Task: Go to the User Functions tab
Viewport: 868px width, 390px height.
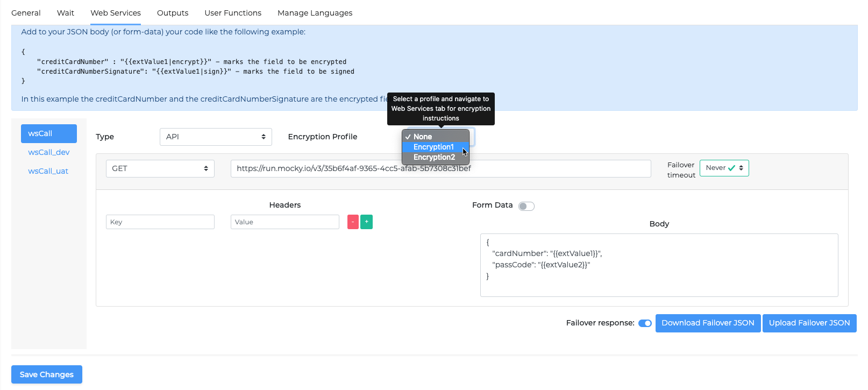Action: point(233,13)
